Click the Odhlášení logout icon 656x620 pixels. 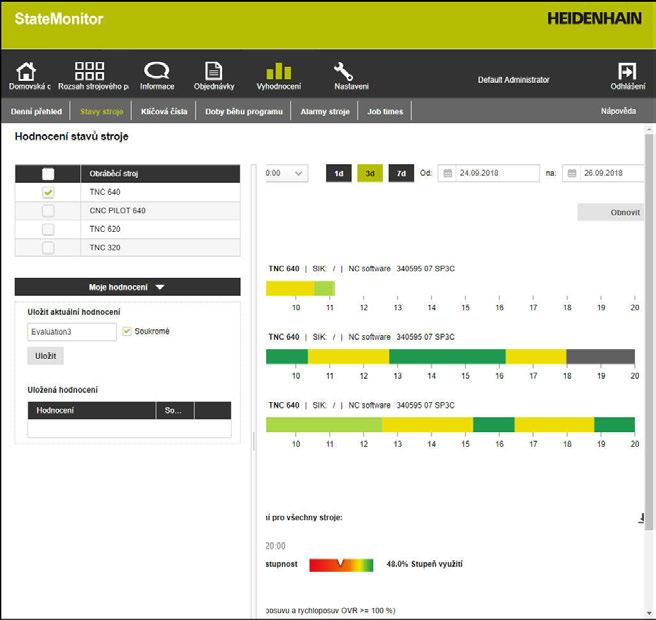click(x=627, y=71)
